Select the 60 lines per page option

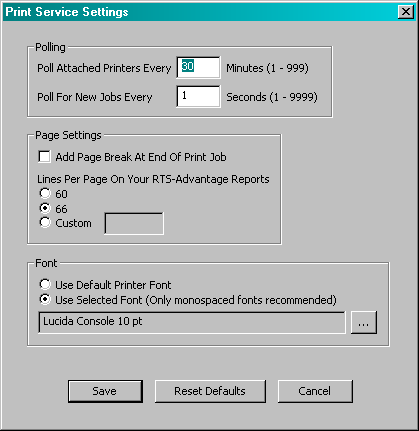point(45,193)
